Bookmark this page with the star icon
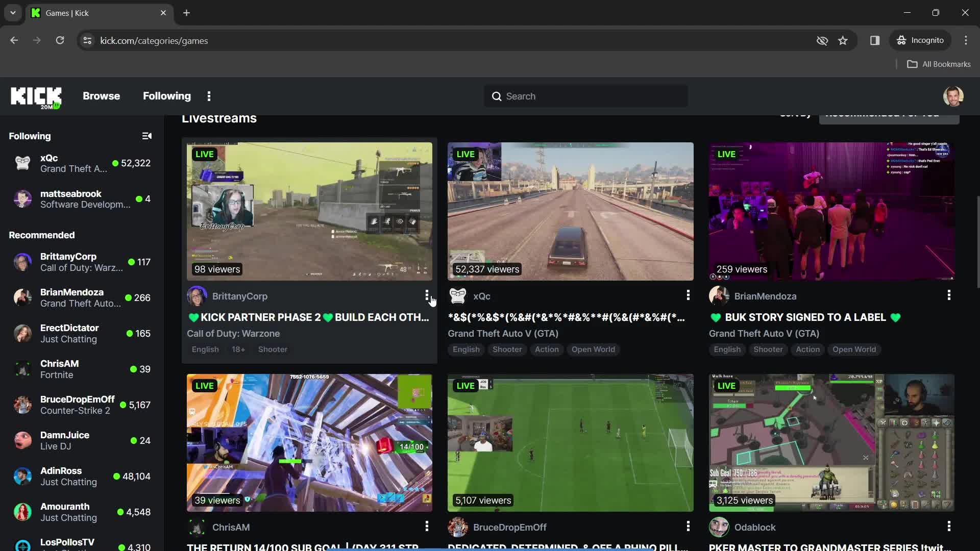980x551 pixels. [x=843, y=40]
